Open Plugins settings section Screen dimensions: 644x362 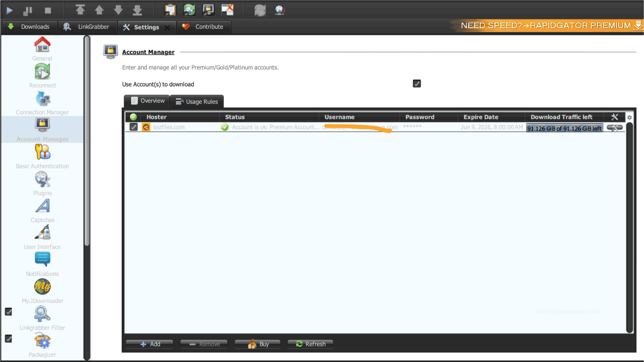point(42,184)
